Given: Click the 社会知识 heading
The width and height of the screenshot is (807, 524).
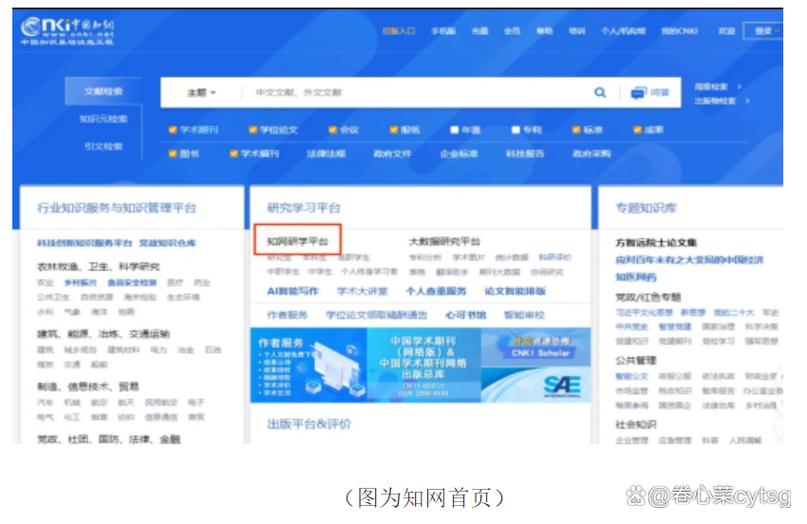Looking at the screenshot, I should (x=636, y=424).
